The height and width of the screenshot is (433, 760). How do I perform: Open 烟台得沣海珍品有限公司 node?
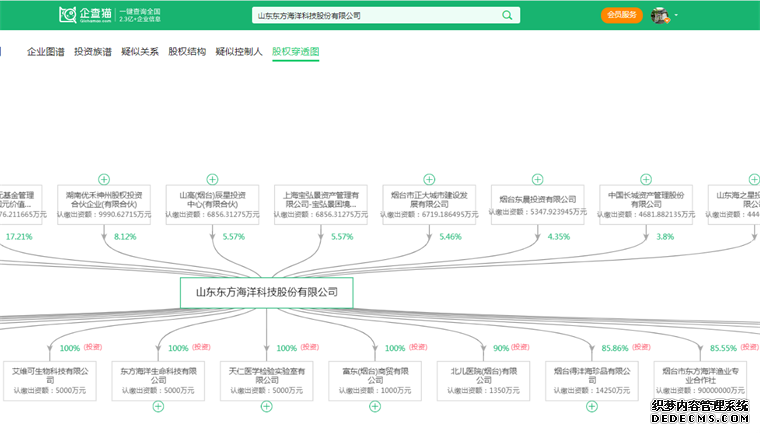pos(592,381)
